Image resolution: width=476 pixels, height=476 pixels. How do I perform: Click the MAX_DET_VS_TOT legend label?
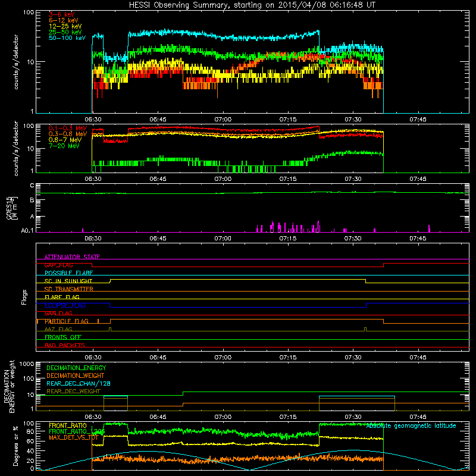click(73, 437)
